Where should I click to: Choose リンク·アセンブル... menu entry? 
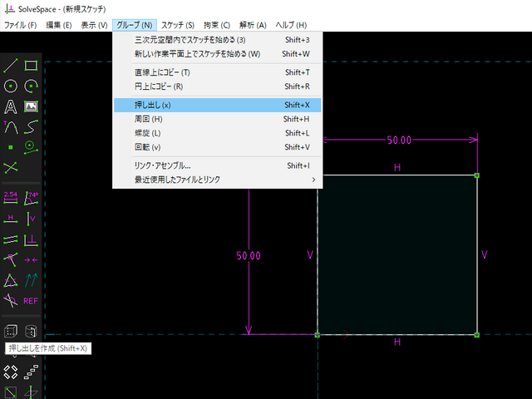click(217, 165)
